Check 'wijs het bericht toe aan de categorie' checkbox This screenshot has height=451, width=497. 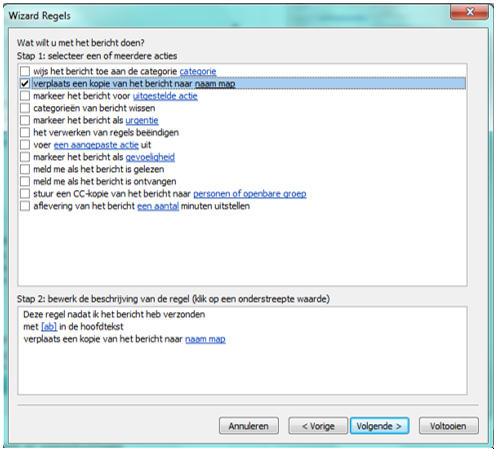pyautogui.click(x=25, y=71)
